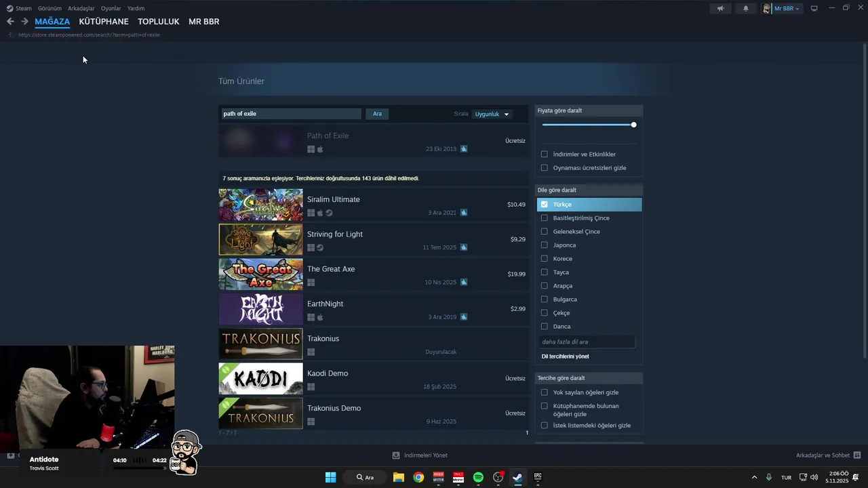Open the notifications bell
Image resolution: width=868 pixels, height=488 pixels.
746,8
